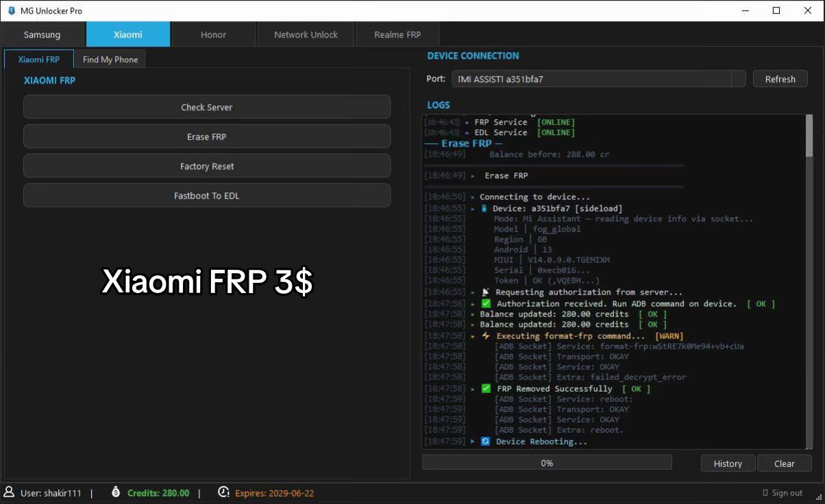Open the Honor tab
This screenshot has height=504, width=825.
(213, 34)
